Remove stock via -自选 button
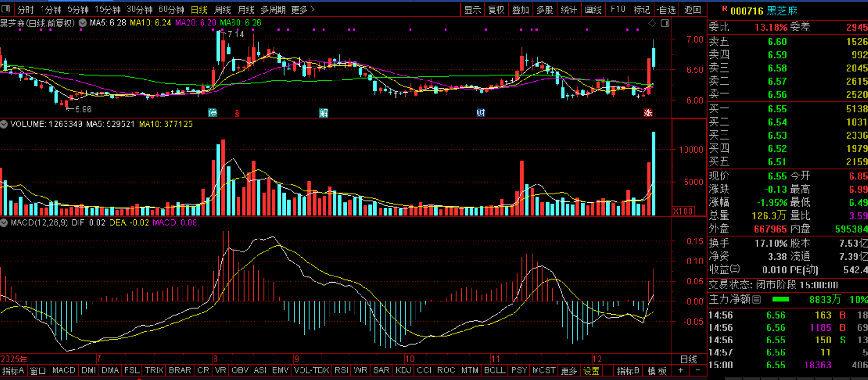The image size is (868, 380). (x=666, y=10)
